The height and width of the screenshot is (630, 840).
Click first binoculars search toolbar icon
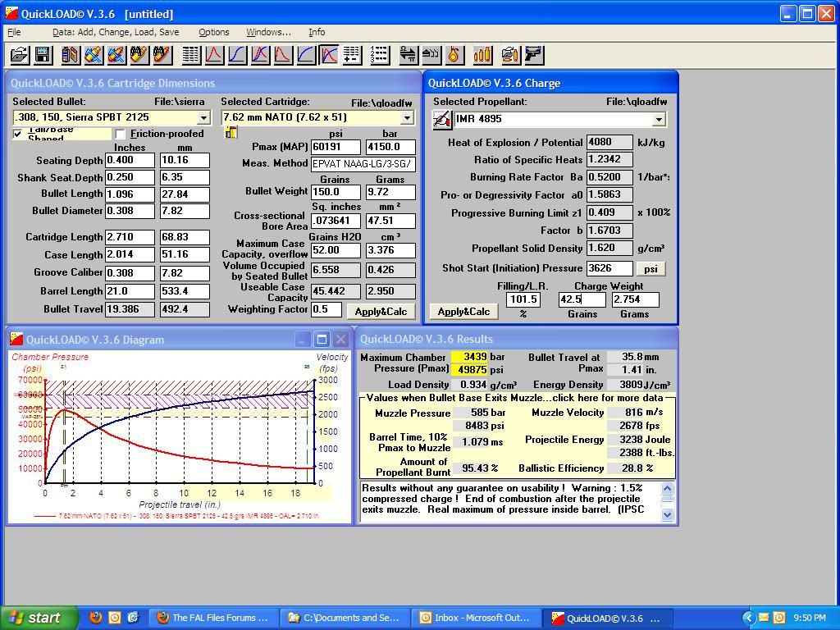pos(139,55)
